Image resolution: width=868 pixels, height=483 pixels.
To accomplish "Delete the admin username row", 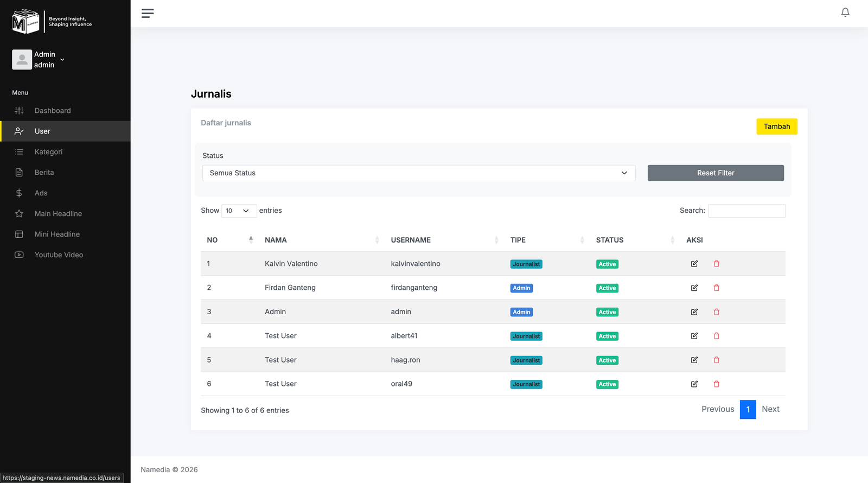I will 717,312.
